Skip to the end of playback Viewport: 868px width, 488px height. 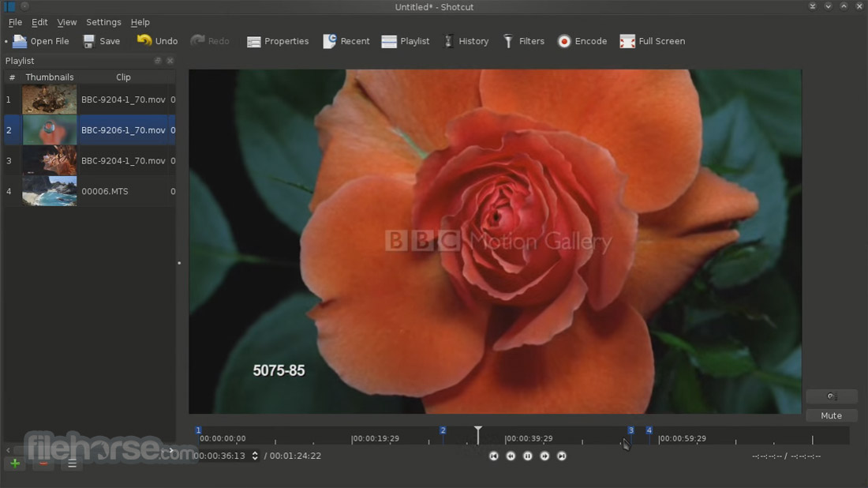point(562,456)
